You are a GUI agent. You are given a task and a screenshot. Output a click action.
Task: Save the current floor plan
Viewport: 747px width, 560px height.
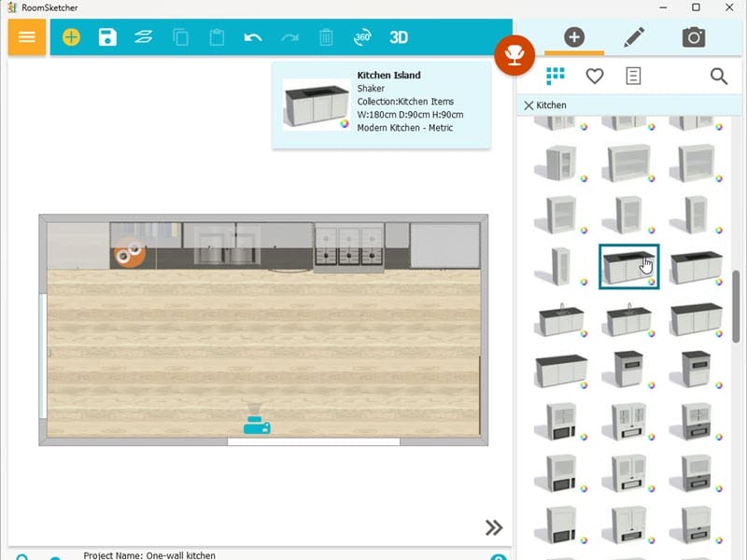[107, 37]
